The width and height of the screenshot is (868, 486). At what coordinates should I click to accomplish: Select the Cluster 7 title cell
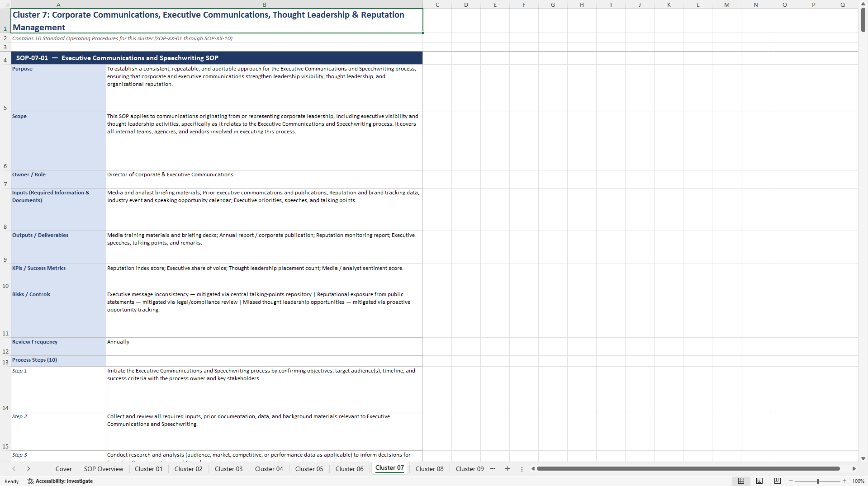(217, 21)
